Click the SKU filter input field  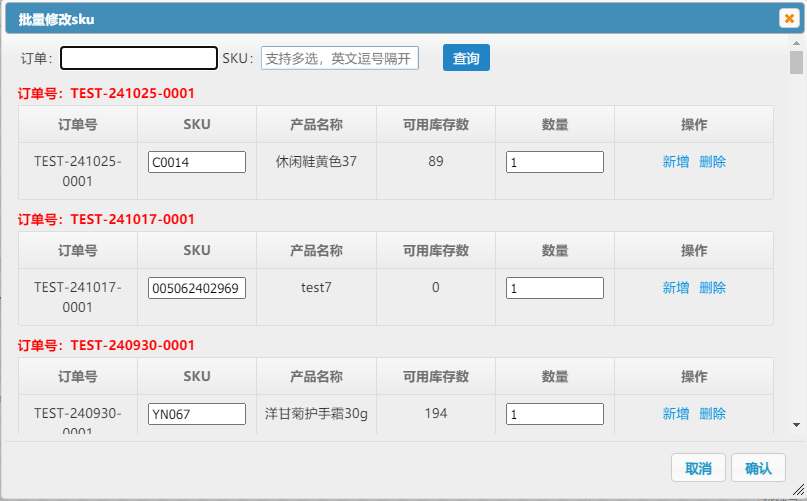(339, 58)
